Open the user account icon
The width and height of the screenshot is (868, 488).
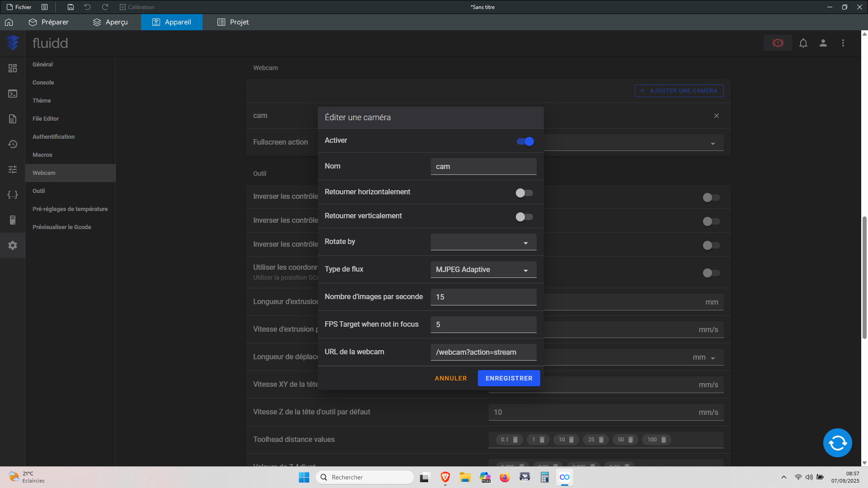point(823,43)
